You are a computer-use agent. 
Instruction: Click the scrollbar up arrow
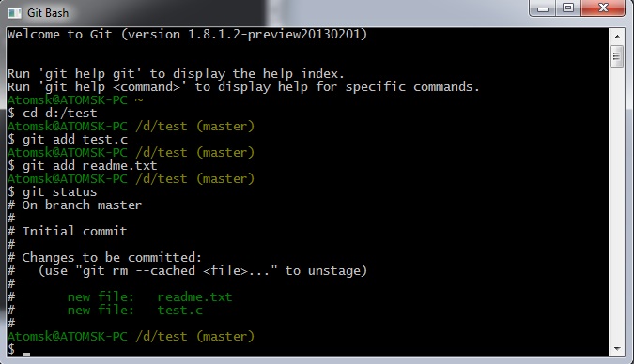point(616,36)
